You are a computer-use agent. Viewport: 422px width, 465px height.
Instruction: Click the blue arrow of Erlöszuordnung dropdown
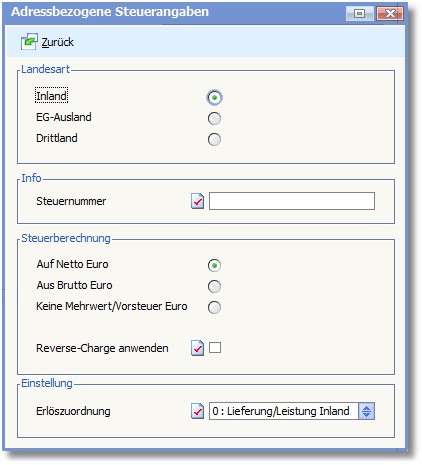(x=366, y=411)
